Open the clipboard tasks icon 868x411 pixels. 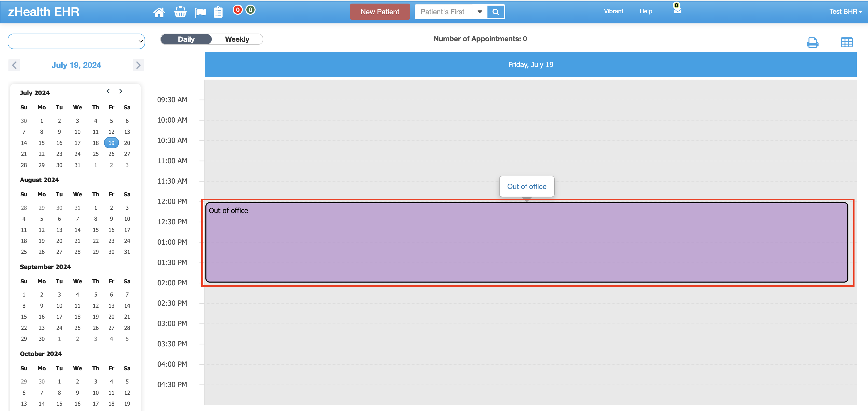[218, 12]
